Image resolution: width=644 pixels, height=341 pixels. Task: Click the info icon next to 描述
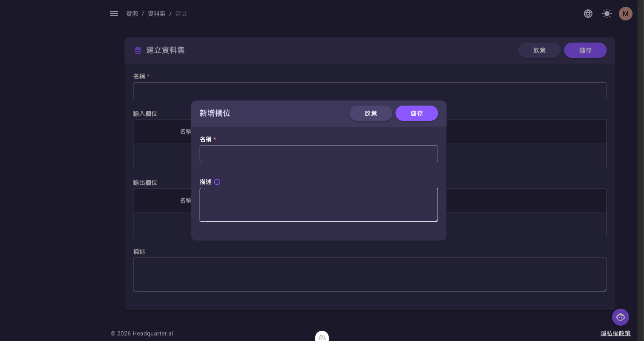click(x=217, y=182)
